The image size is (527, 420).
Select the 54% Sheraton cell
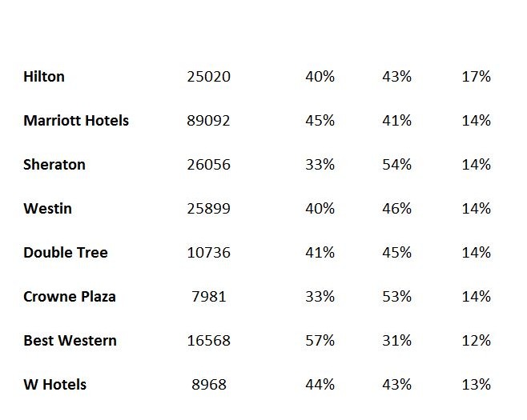coord(397,165)
